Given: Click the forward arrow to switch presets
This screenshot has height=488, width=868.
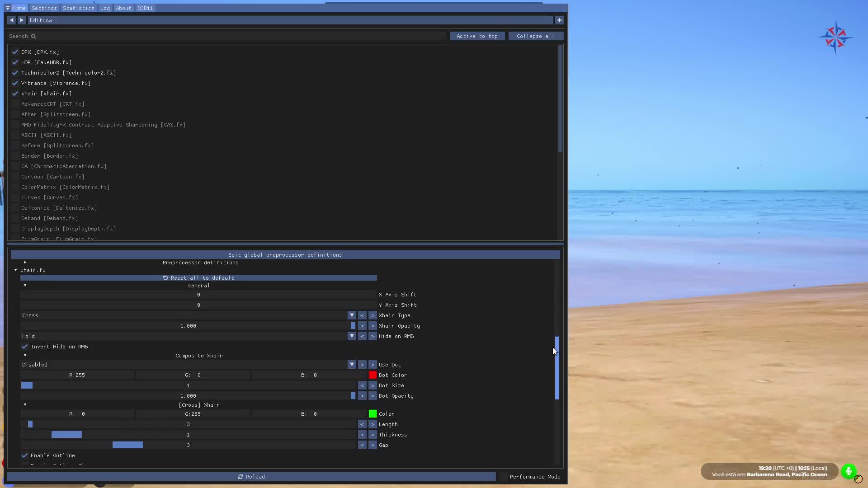Looking at the screenshot, I should pos(22,20).
